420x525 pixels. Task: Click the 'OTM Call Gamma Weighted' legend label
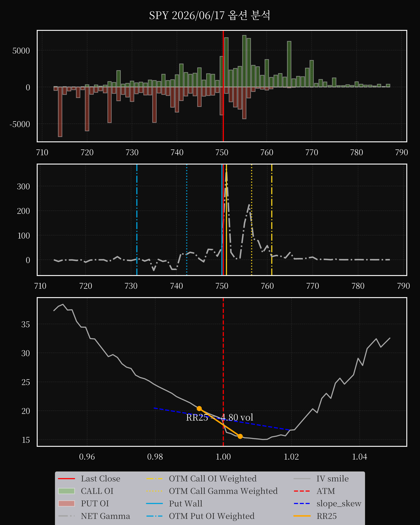tap(223, 491)
